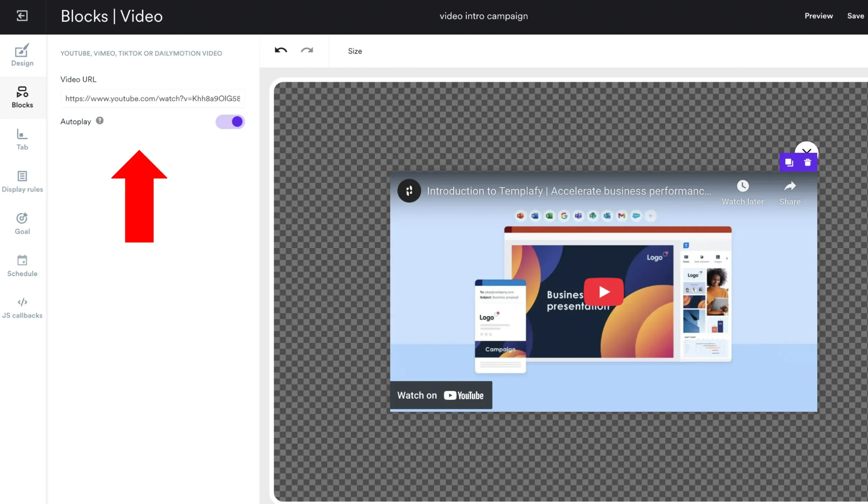Toggle the Autoplay switch off
The width and height of the screenshot is (868, 504).
pyautogui.click(x=230, y=122)
